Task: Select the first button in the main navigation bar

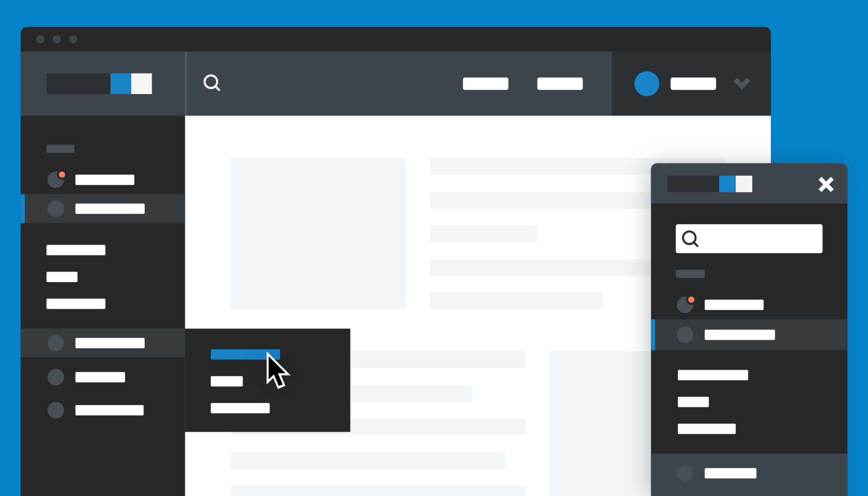Action: coord(485,83)
